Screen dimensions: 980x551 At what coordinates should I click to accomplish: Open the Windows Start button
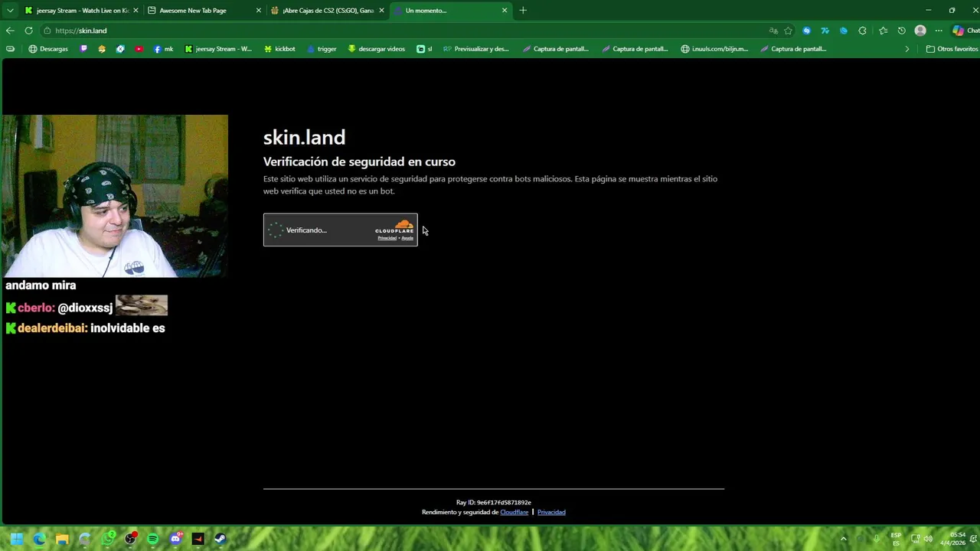(x=17, y=539)
